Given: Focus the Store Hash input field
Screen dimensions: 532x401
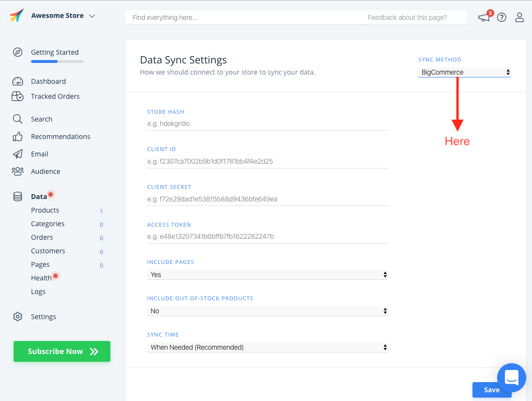Looking at the screenshot, I should click(x=267, y=123).
